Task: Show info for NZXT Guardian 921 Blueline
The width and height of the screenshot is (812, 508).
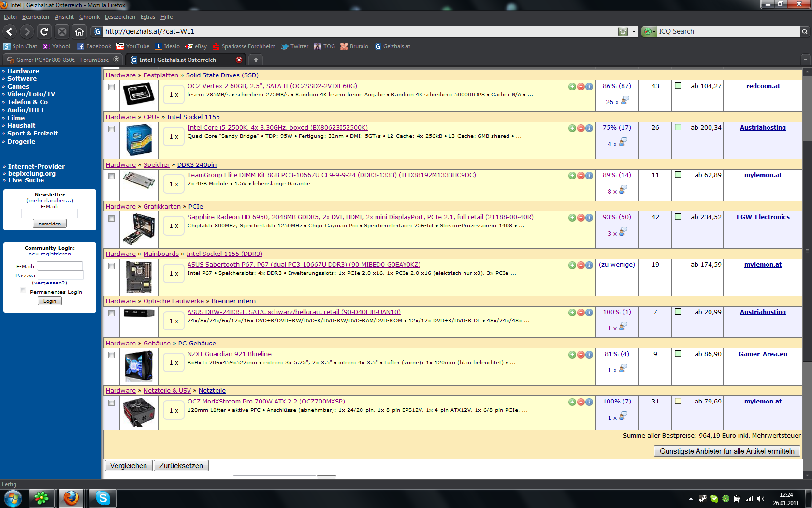Action: pos(589,355)
